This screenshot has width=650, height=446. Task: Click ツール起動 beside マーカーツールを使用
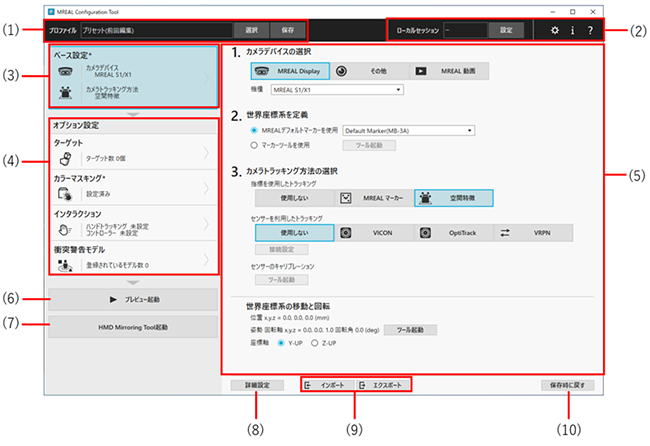tap(369, 145)
